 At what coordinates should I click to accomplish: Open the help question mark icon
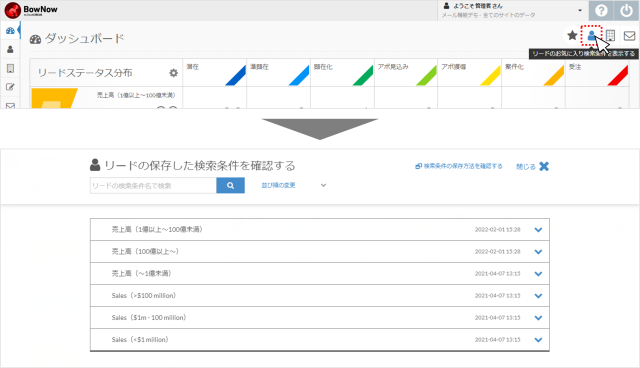pos(601,11)
